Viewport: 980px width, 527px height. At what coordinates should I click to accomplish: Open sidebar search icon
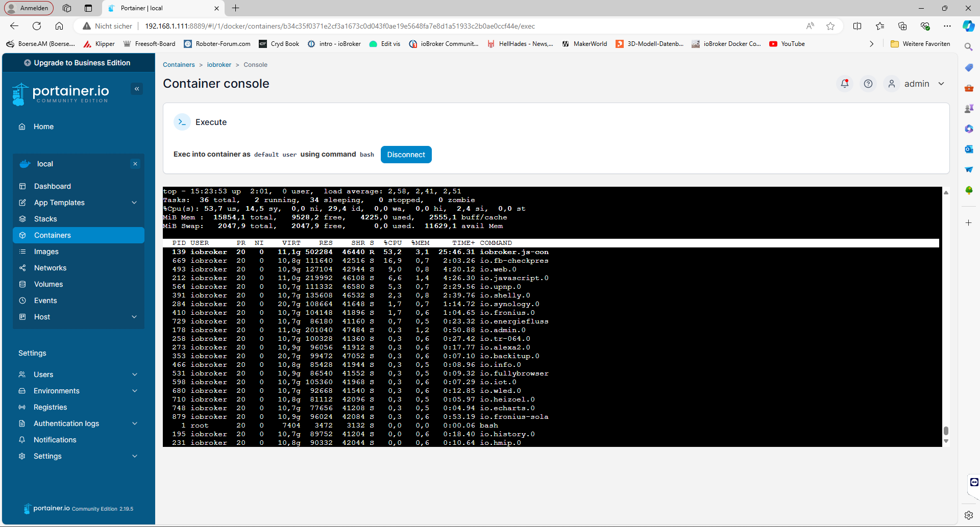tap(968, 47)
